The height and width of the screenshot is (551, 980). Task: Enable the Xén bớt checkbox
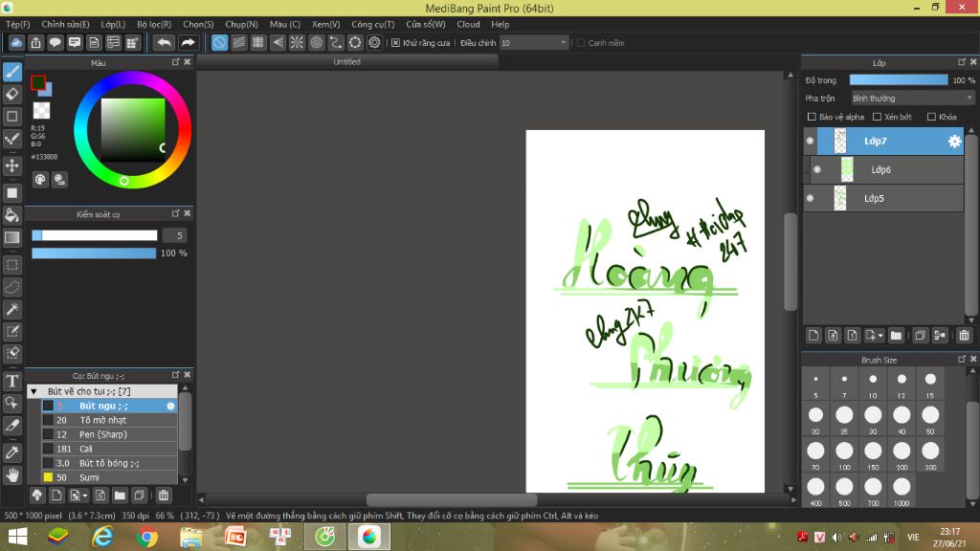[877, 117]
